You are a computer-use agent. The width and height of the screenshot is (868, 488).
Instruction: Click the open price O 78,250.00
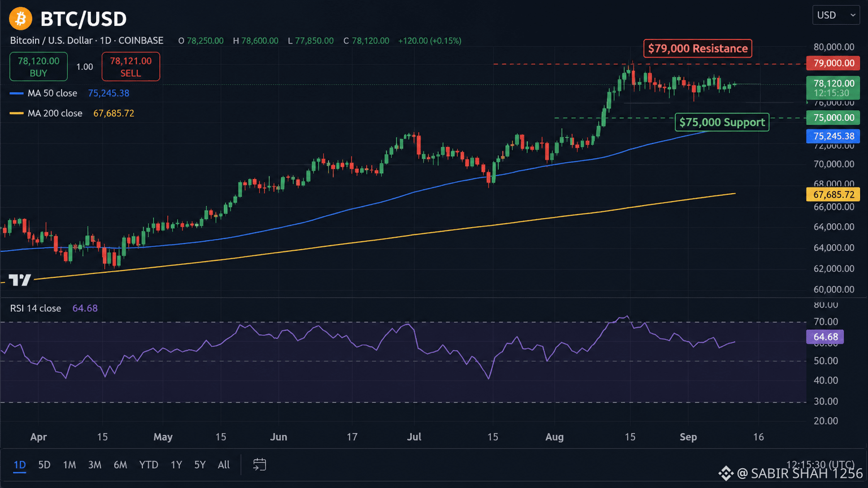[x=201, y=41]
